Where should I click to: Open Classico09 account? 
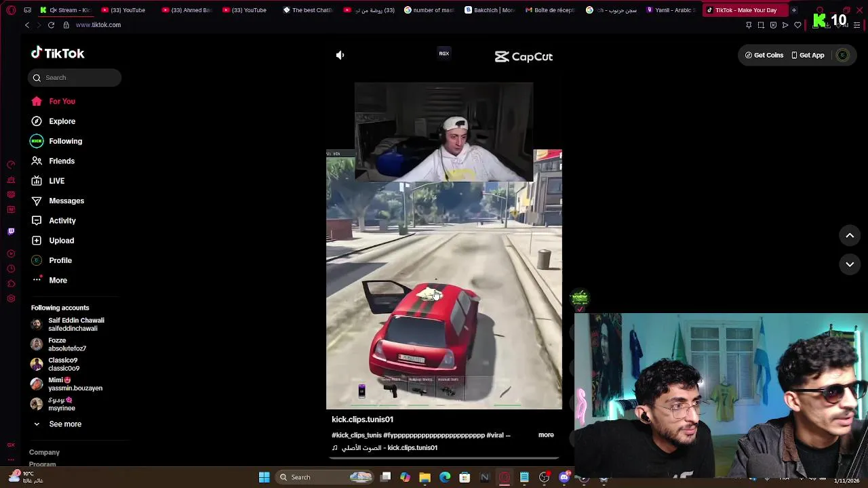click(x=56, y=365)
